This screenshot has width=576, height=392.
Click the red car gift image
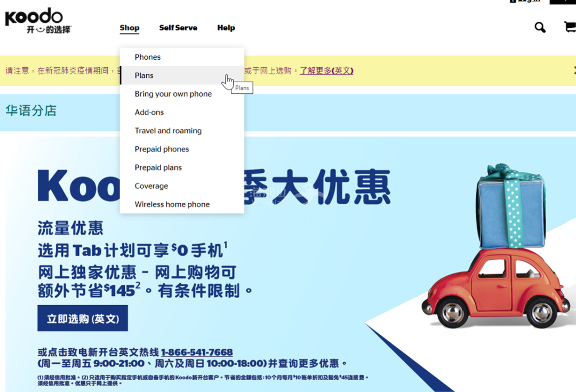point(497,246)
